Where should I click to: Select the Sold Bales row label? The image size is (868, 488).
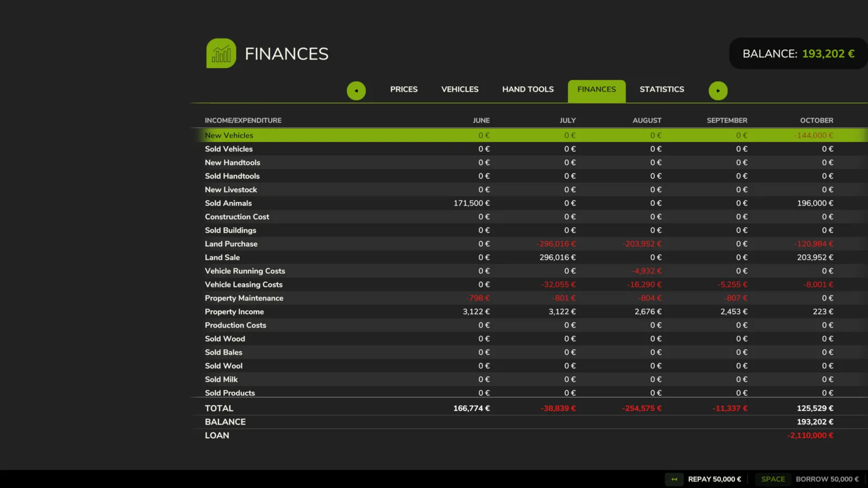click(x=224, y=352)
